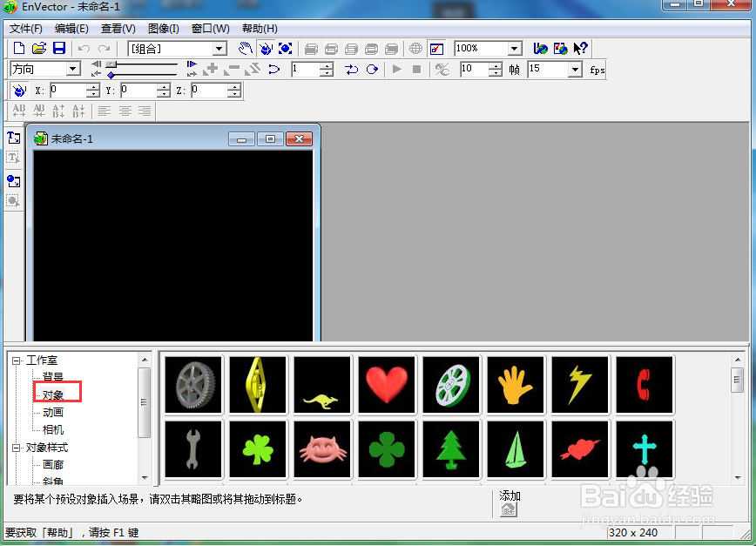756x546 pixels.
Task: Click the insert graphic tool in the left sidebar
Action: pos(14,181)
